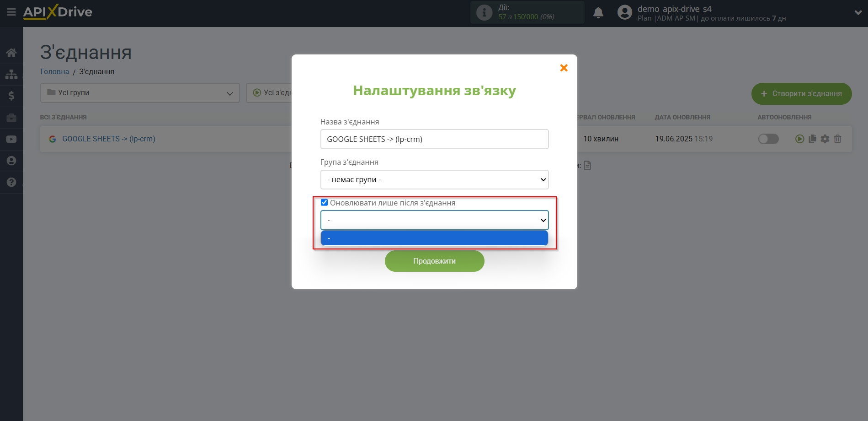Copy the connection with the duplicate icon

point(812,139)
